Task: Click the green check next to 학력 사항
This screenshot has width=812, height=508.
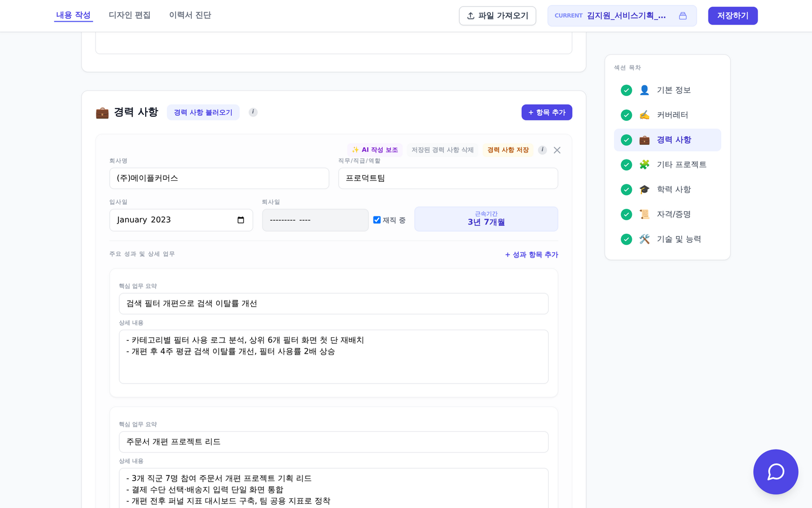Action: [626, 189]
